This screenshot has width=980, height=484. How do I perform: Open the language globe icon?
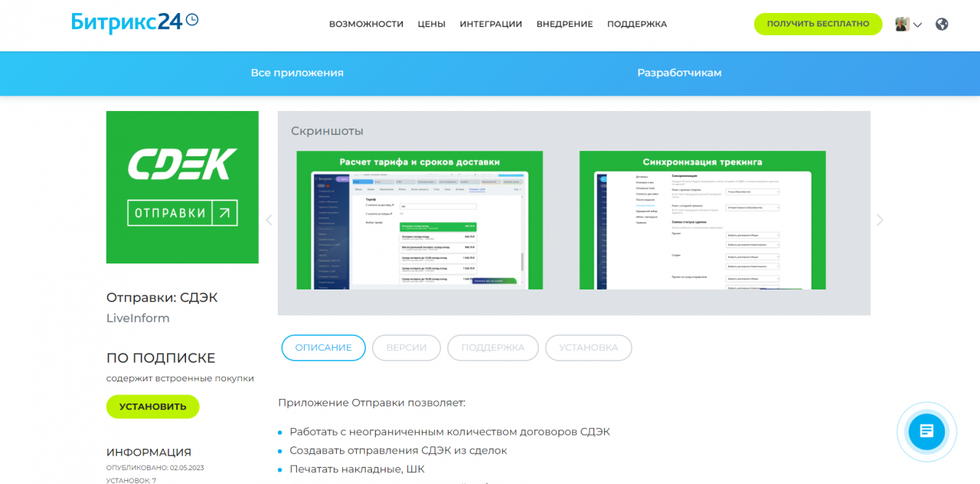(942, 24)
